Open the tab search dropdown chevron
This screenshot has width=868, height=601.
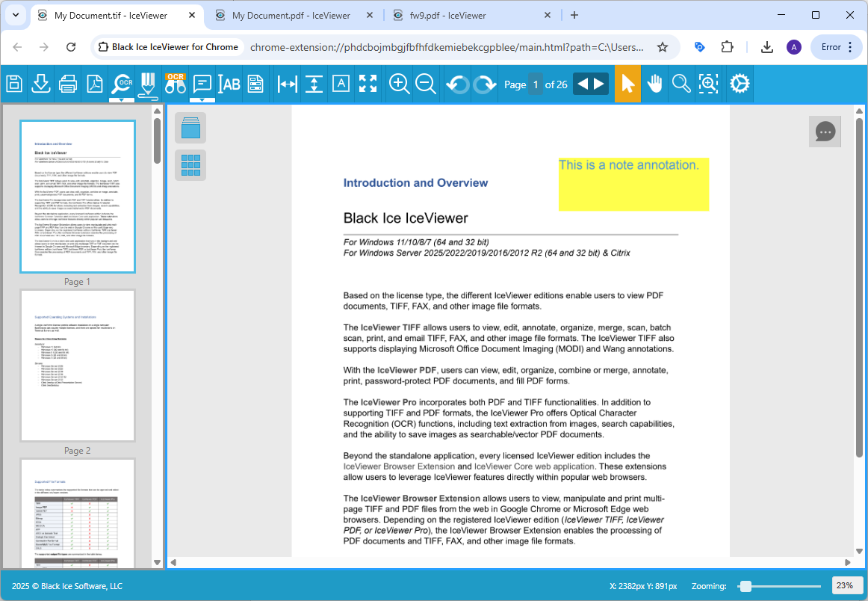coord(16,15)
